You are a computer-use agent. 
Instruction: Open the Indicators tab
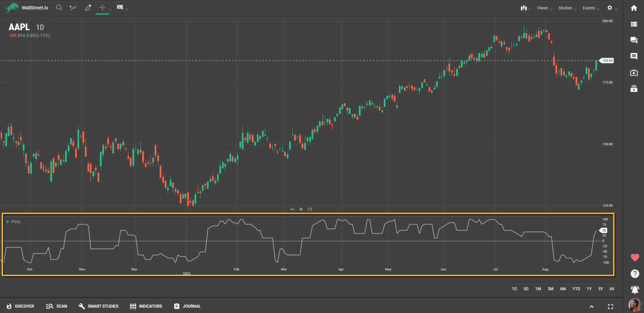click(146, 306)
